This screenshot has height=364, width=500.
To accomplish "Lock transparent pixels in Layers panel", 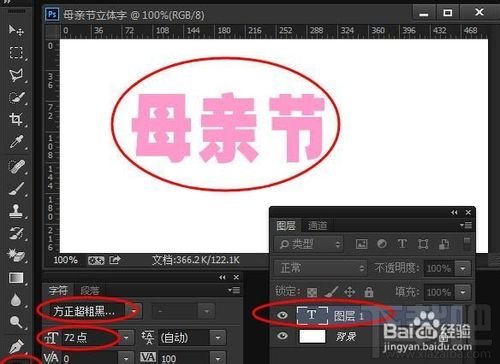I will pyautogui.click(x=312, y=292).
